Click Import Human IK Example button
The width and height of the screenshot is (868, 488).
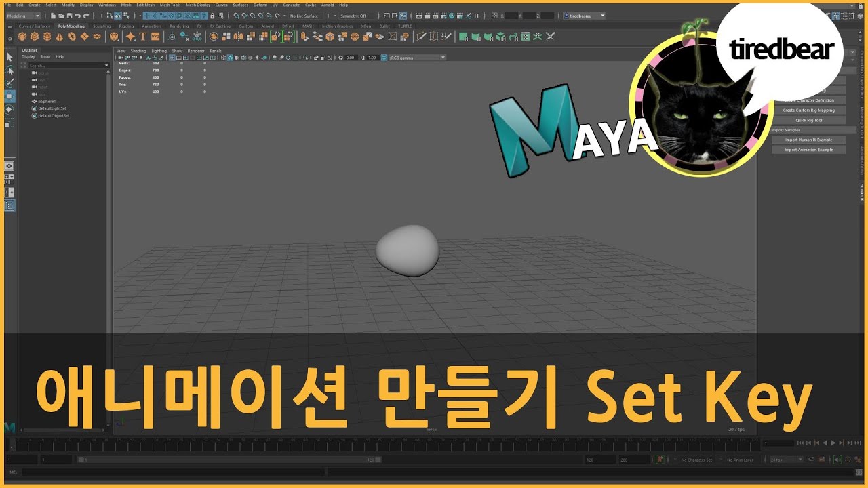pyautogui.click(x=809, y=140)
